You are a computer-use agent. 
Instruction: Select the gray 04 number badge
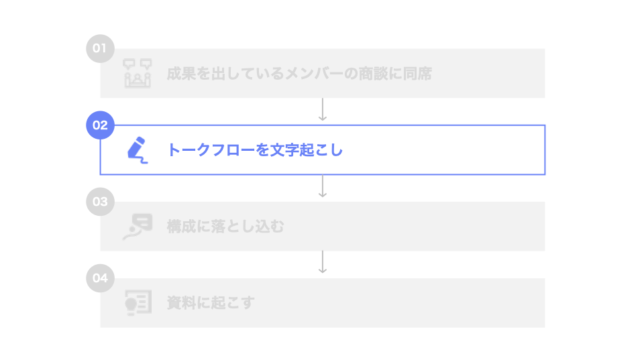tap(100, 278)
